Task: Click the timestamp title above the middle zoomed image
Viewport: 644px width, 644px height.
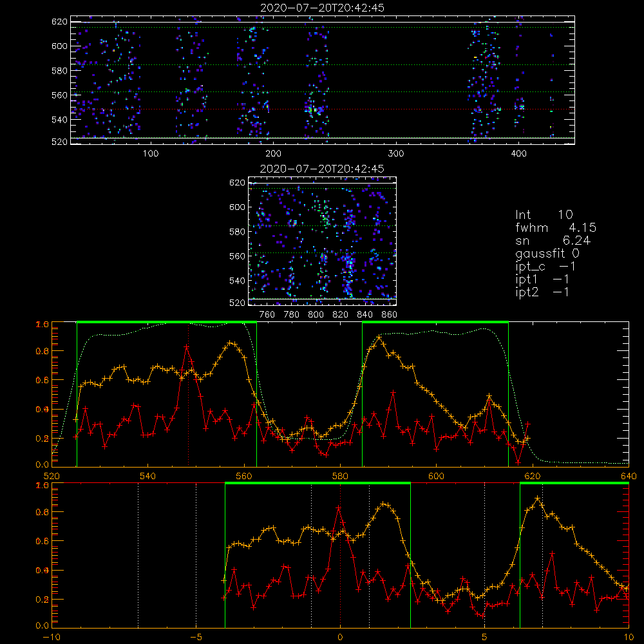Action: click(323, 169)
